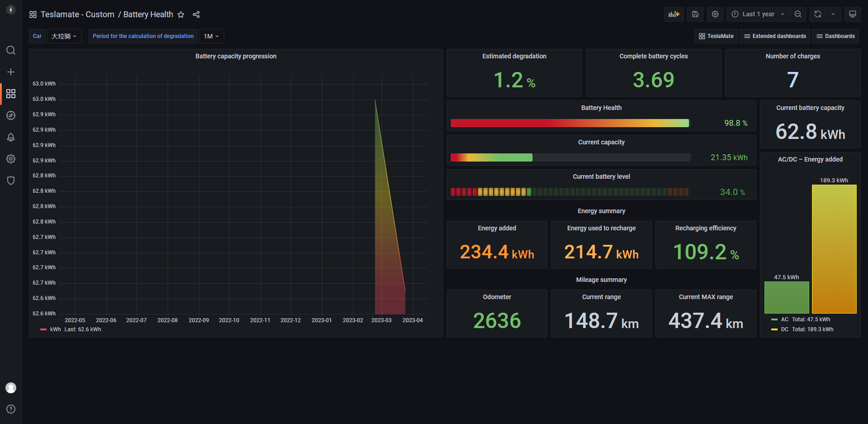Open the Configuration gear in sidebar
868x424 pixels.
(x=11, y=159)
